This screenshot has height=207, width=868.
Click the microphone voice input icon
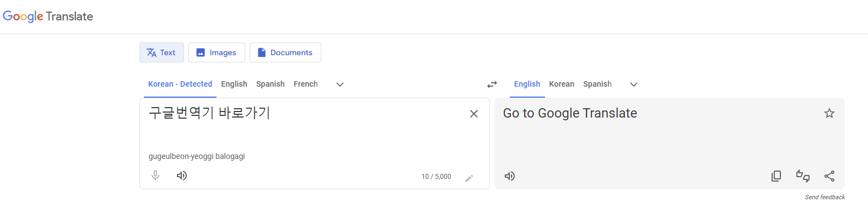pyautogui.click(x=155, y=176)
